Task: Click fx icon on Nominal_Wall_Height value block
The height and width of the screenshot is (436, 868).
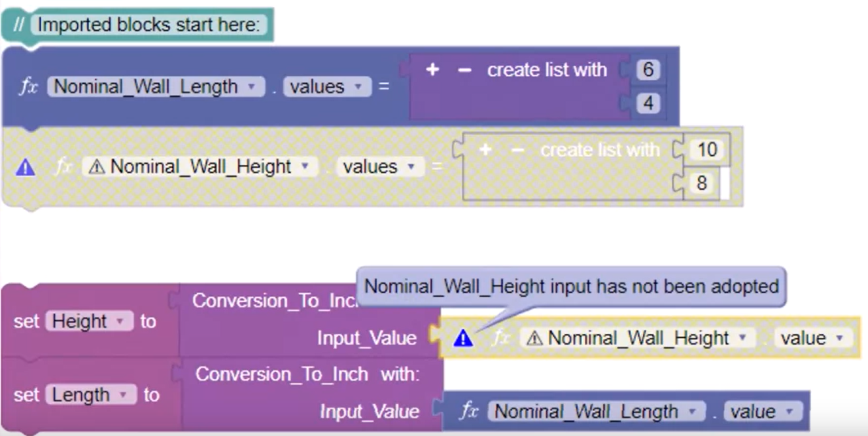Action: [501, 338]
